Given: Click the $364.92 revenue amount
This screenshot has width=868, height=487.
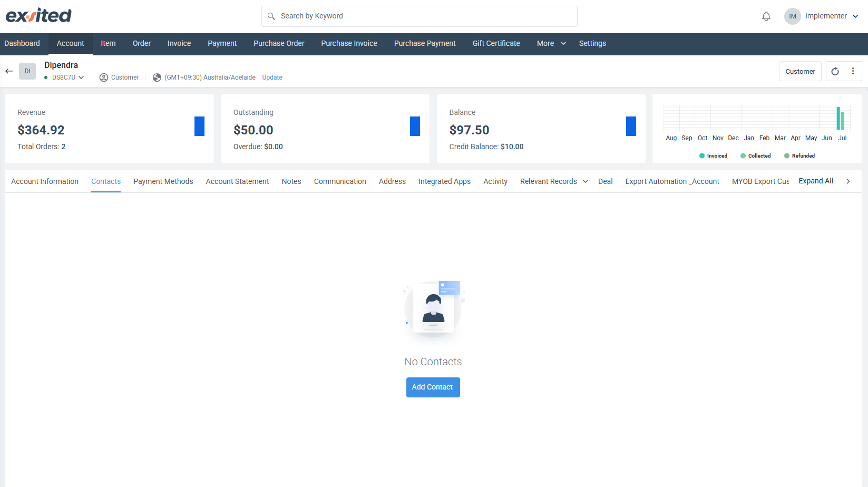Looking at the screenshot, I should (41, 130).
